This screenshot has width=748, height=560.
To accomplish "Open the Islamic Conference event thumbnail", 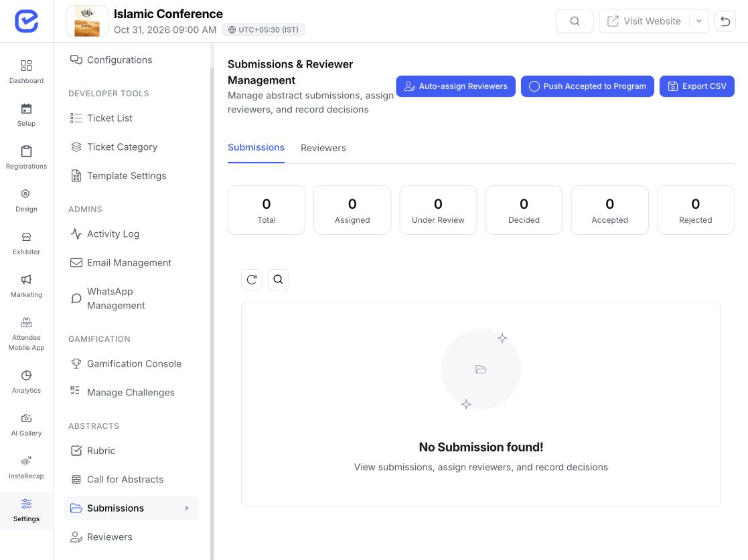I will tap(87, 21).
